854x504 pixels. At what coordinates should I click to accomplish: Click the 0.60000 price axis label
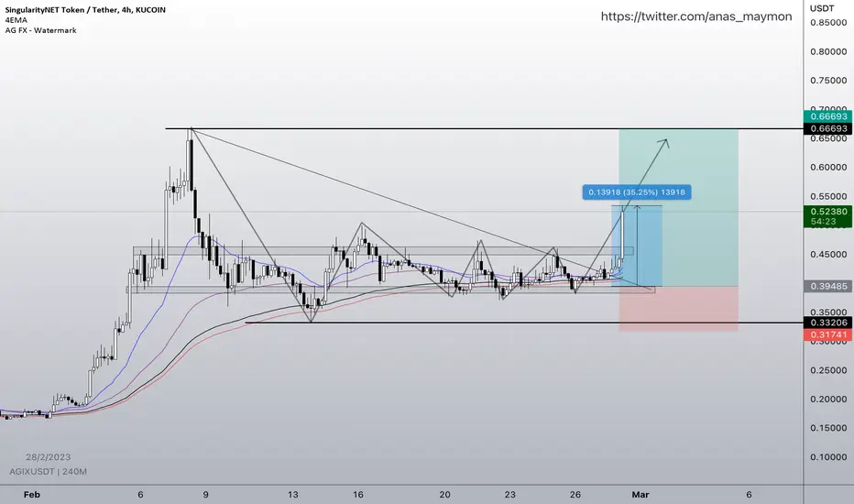click(828, 168)
